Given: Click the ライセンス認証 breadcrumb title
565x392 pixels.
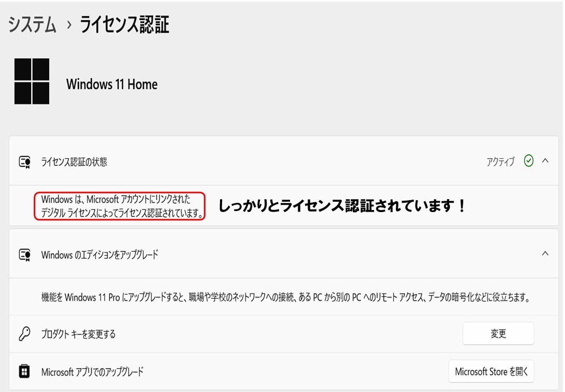Looking at the screenshot, I should pos(125,24).
